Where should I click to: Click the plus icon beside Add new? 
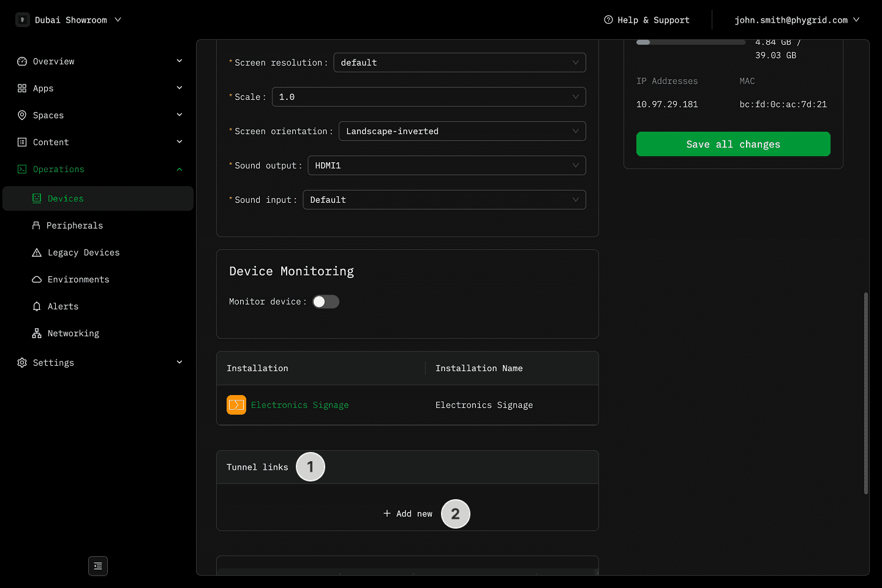point(387,513)
